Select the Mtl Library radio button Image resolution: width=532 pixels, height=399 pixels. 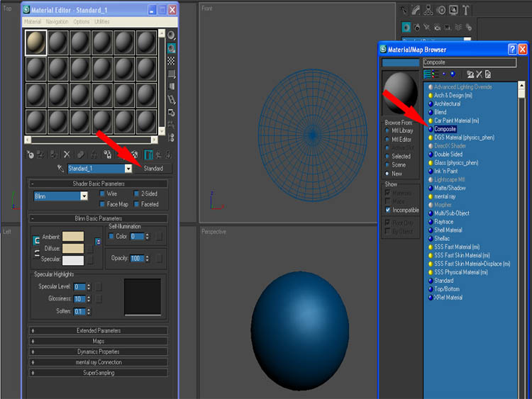[387, 130]
